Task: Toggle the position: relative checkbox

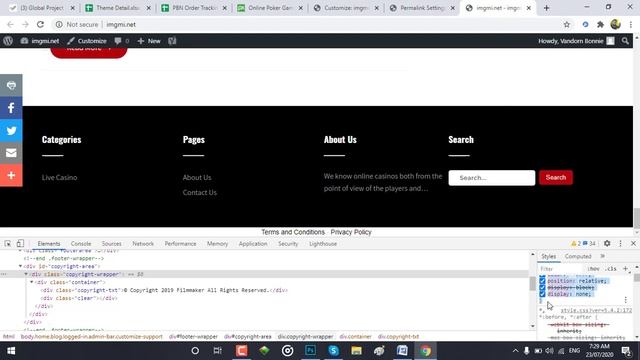Action: (x=542, y=281)
